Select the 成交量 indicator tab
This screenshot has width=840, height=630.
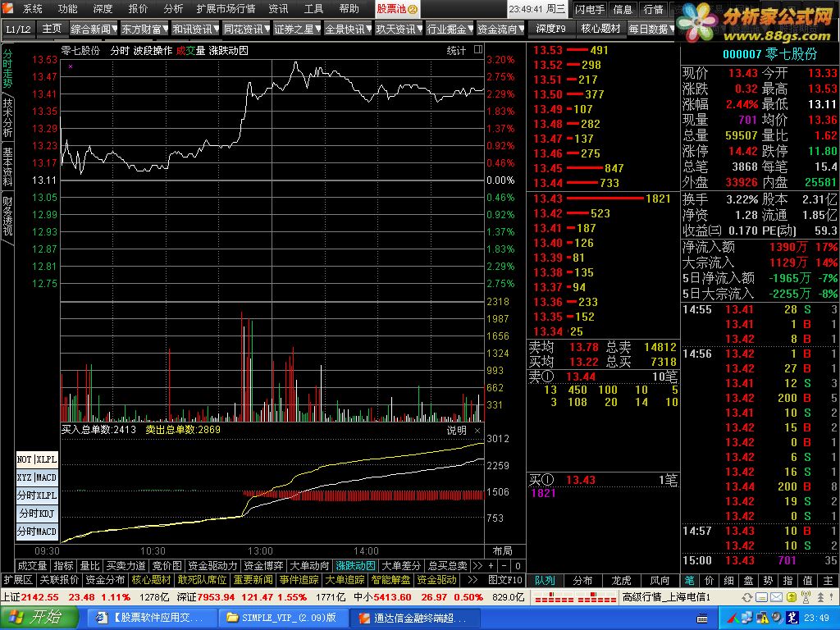32,566
